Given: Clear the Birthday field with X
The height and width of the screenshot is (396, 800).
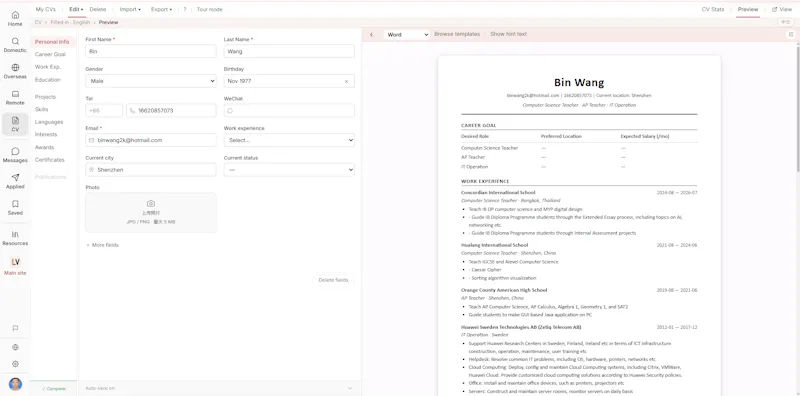Looking at the screenshot, I should tap(346, 81).
